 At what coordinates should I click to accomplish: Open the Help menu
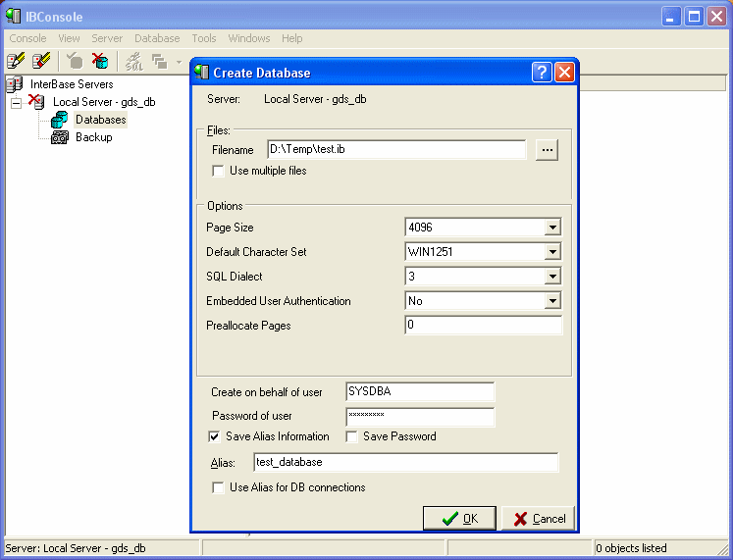coord(291,38)
